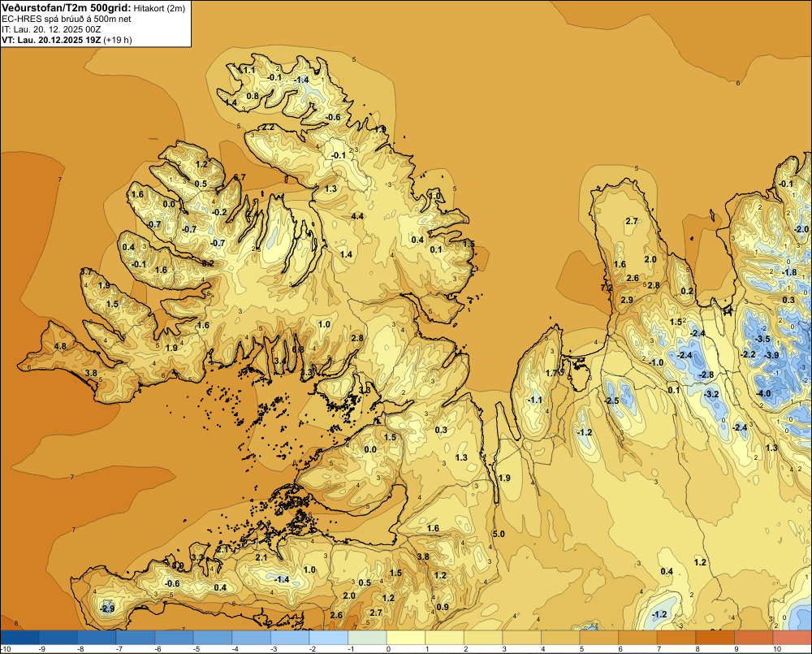Select the legend swatch between -2 and -1
Viewport: 812px width, 654px height.
click(329, 638)
